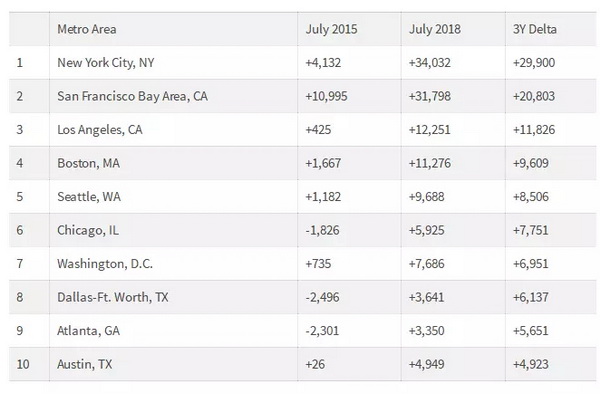Viewport: 600px width, 394px height.
Task: Click the +4,923 delta for Austin
Action: point(530,364)
